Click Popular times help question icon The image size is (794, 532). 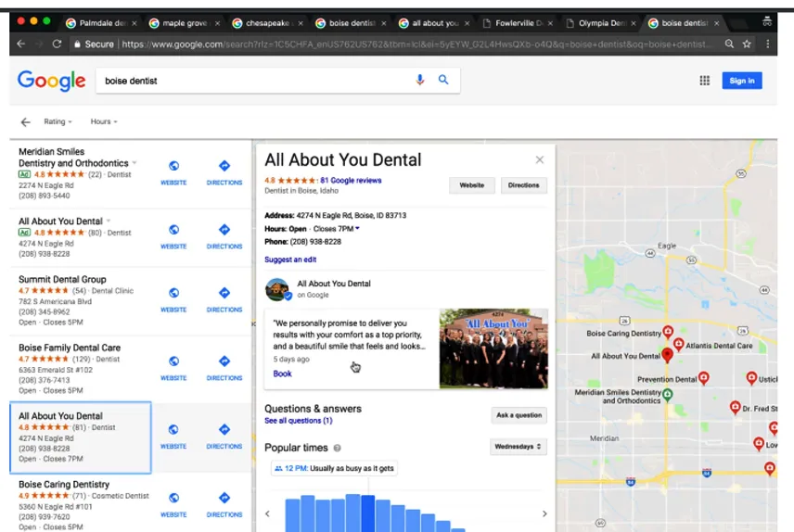click(x=338, y=448)
